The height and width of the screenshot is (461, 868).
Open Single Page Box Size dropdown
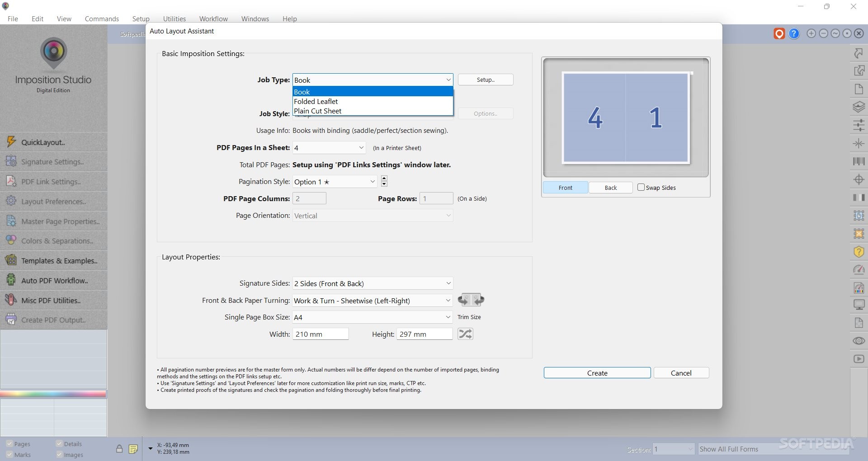click(373, 317)
